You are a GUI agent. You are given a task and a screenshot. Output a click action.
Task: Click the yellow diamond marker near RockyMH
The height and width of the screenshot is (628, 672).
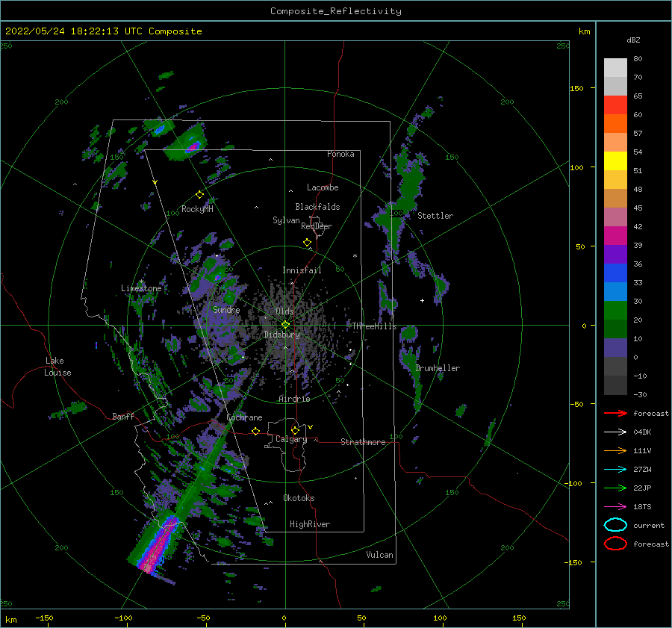(x=199, y=195)
